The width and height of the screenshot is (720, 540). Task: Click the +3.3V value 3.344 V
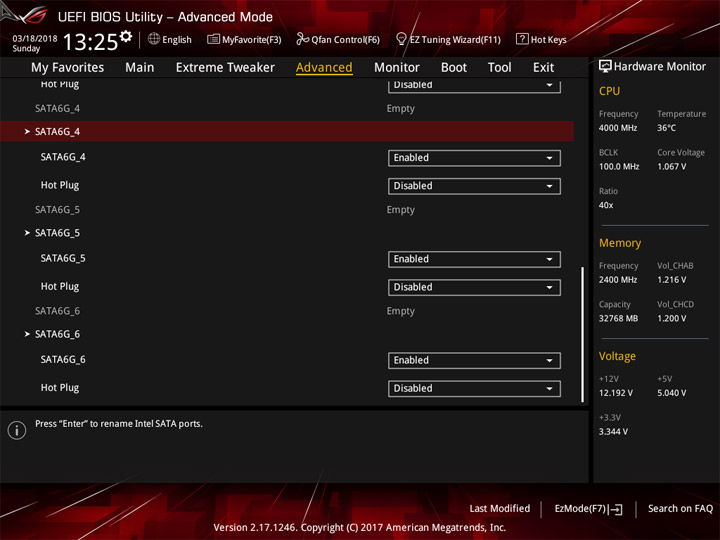613,432
